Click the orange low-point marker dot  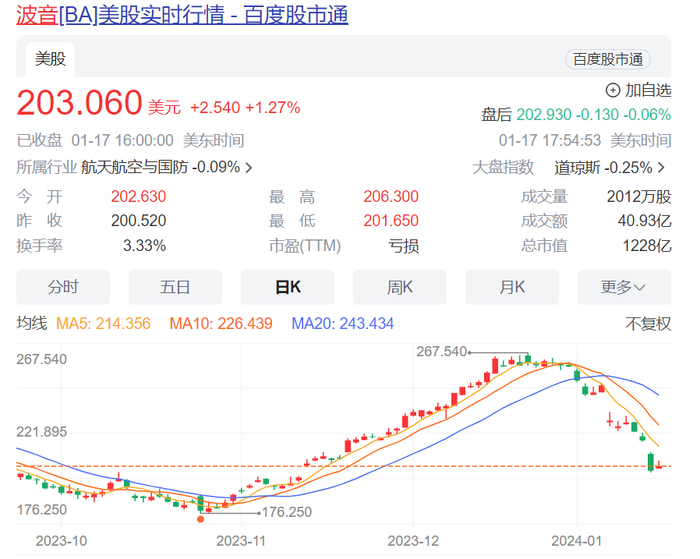point(200,519)
